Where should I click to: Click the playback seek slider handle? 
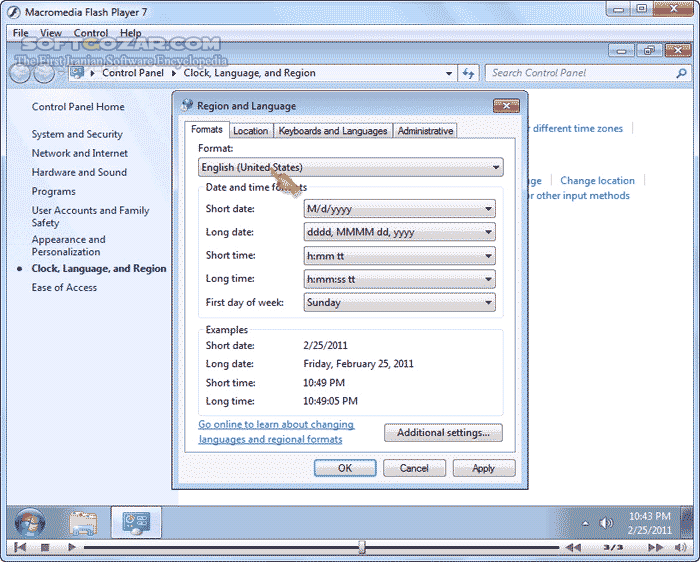click(361, 547)
